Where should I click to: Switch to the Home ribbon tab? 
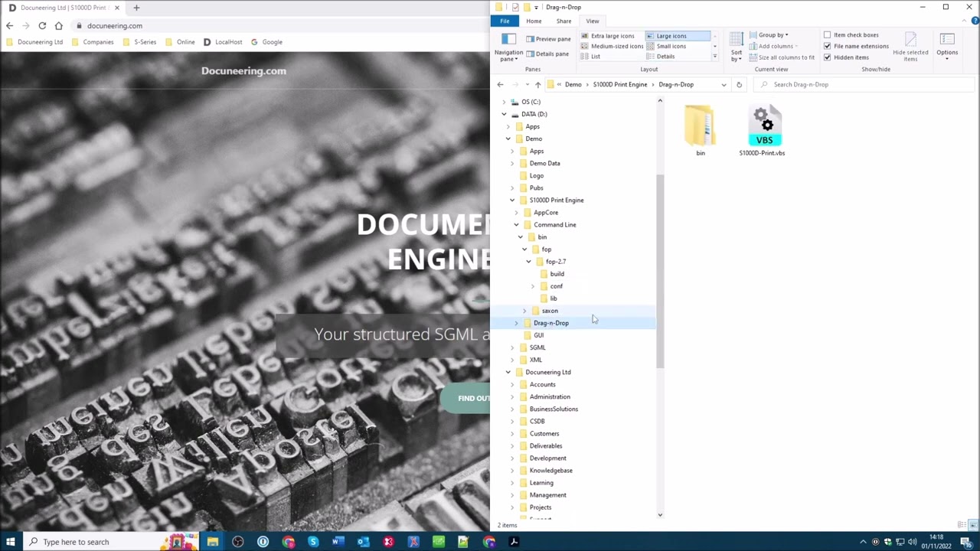(x=534, y=21)
